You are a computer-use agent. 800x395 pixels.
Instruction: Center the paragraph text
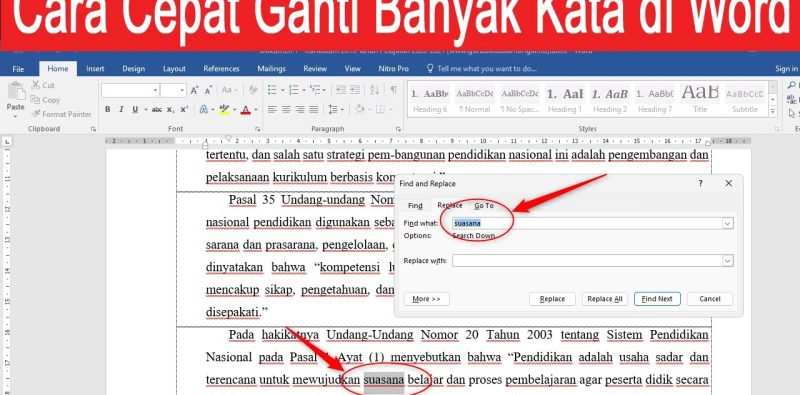click(x=286, y=109)
